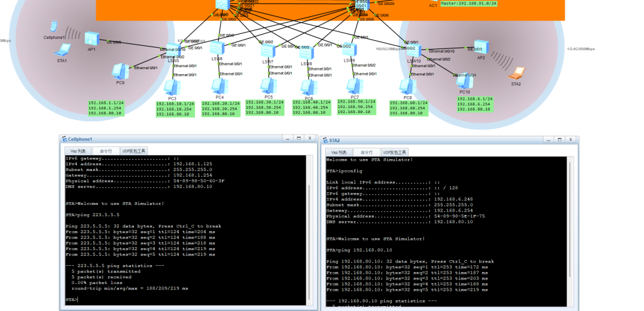Click the LSW10 switch icon
The image size is (644, 311).
pos(415,51)
